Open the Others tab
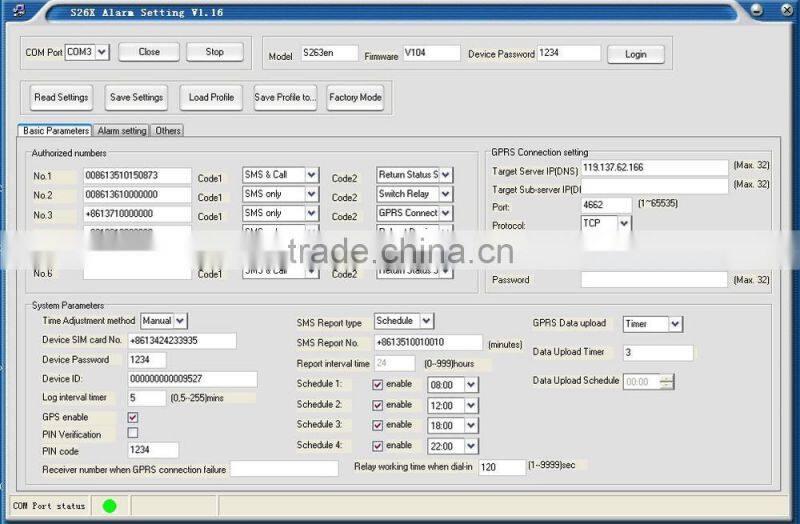This screenshot has width=800, height=524. [168, 131]
